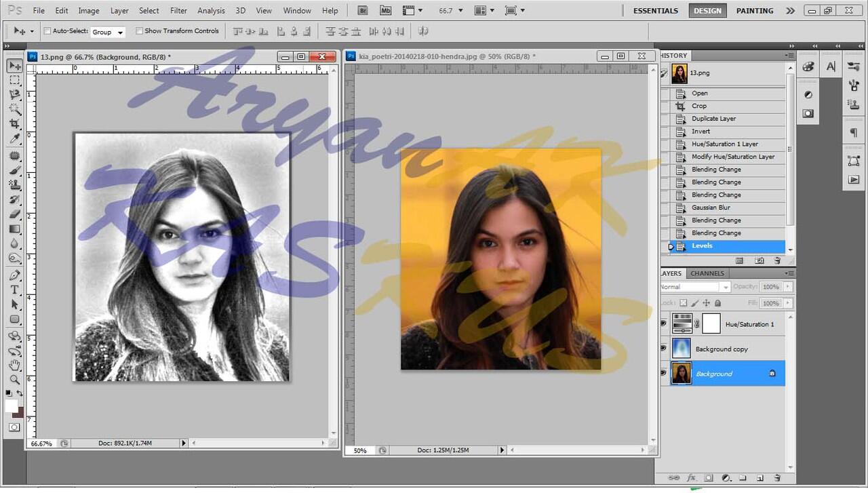Switch to the Channels tab
Image resolution: width=868 pixels, height=493 pixels.
[x=707, y=273]
